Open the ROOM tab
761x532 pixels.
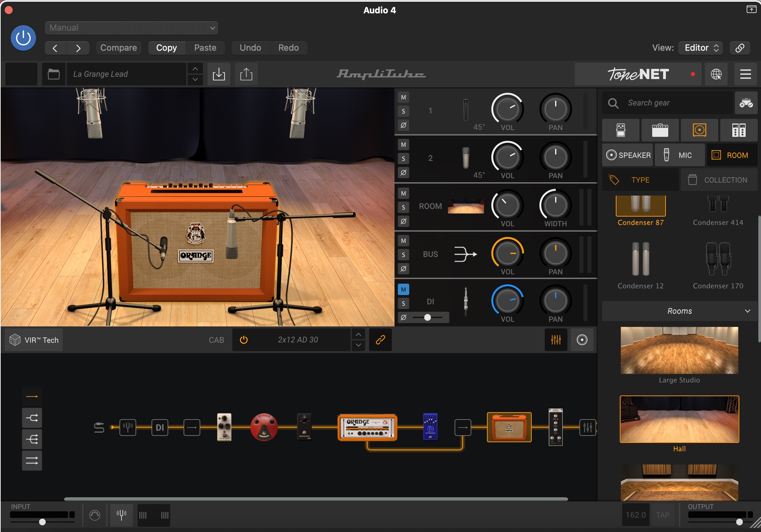tap(732, 155)
